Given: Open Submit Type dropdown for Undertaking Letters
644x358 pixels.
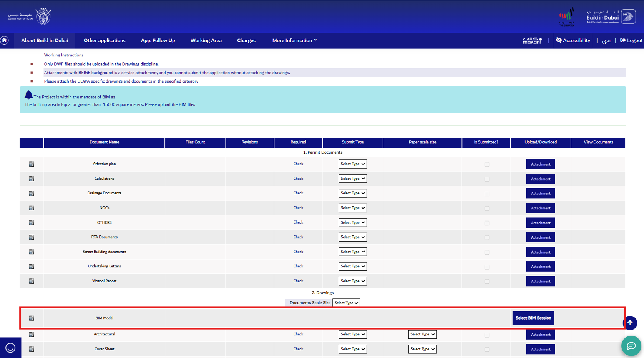Looking at the screenshot, I should [352, 266].
